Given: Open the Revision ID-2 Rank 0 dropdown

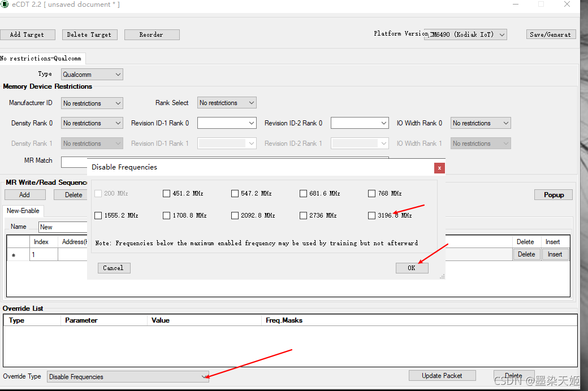Looking at the screenshot, I should coord(359,123).
